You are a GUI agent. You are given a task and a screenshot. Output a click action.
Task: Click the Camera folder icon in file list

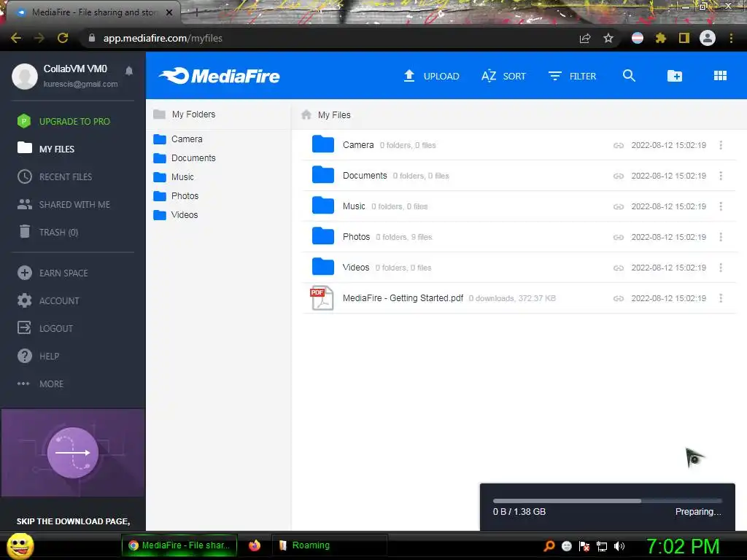[322, 144]
